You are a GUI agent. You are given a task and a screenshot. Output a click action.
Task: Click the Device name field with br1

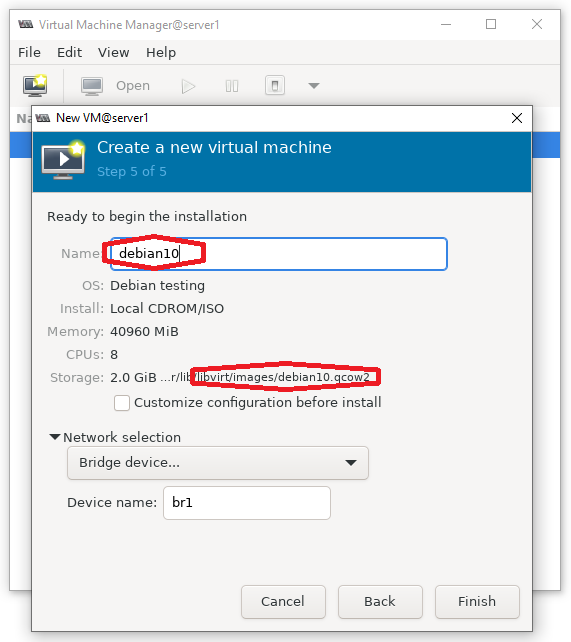point(247,503)
